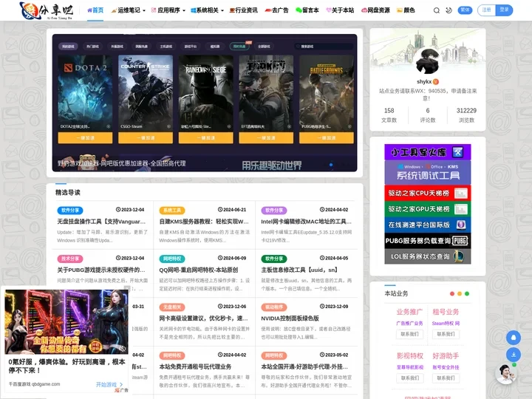This screenshot has height=399, width=532.
Task: Click 一键加速 button under PUBG Battlegrounds
Action: (x=327, y=137)
